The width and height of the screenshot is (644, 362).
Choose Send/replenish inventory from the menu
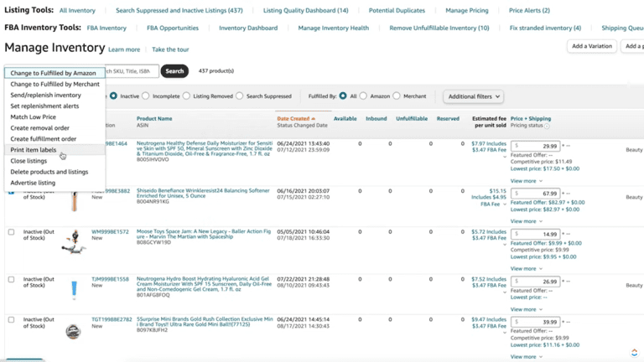[55, 95]
